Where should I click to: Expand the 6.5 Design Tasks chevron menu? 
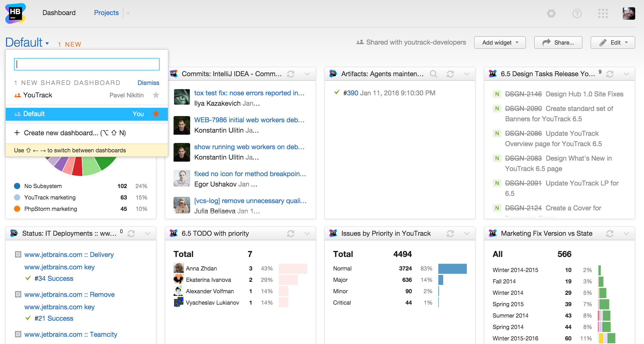click(626, 74)
